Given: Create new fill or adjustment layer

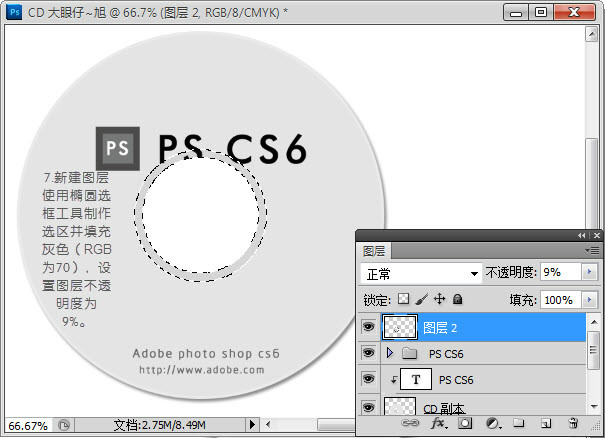Looking at the screenshot, I should pos(491,424).
